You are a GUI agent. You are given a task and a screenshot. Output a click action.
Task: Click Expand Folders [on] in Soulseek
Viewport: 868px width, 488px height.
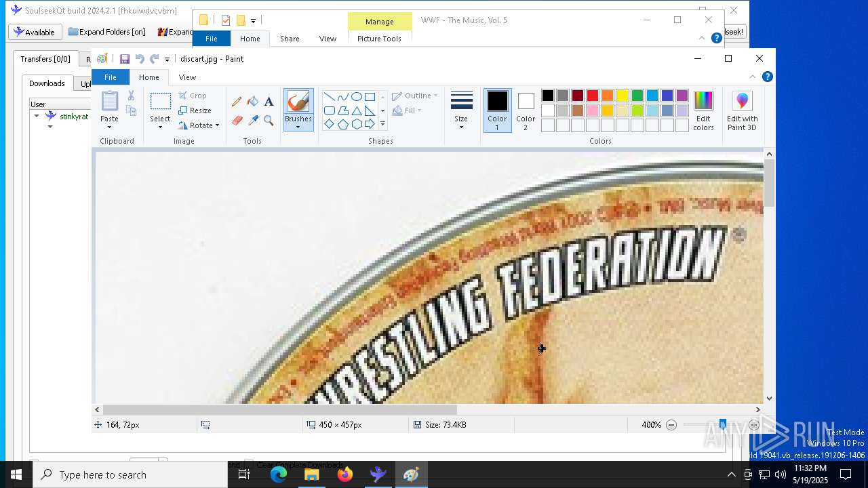(x=107, y=32)
